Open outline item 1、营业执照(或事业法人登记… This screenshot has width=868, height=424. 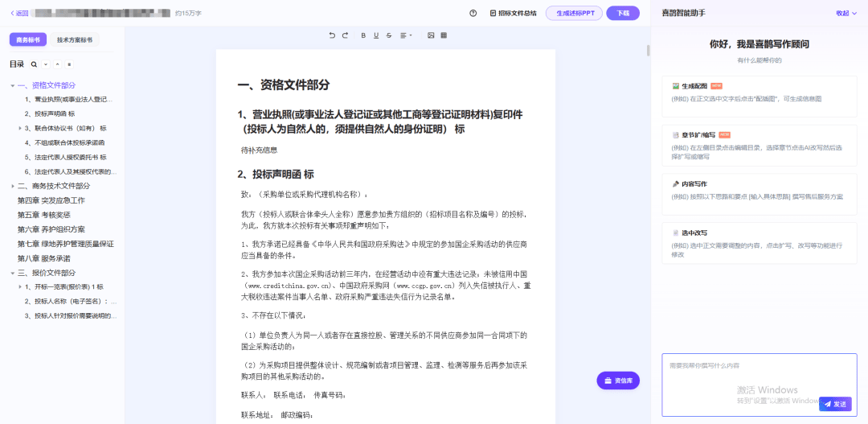[68, 100]
